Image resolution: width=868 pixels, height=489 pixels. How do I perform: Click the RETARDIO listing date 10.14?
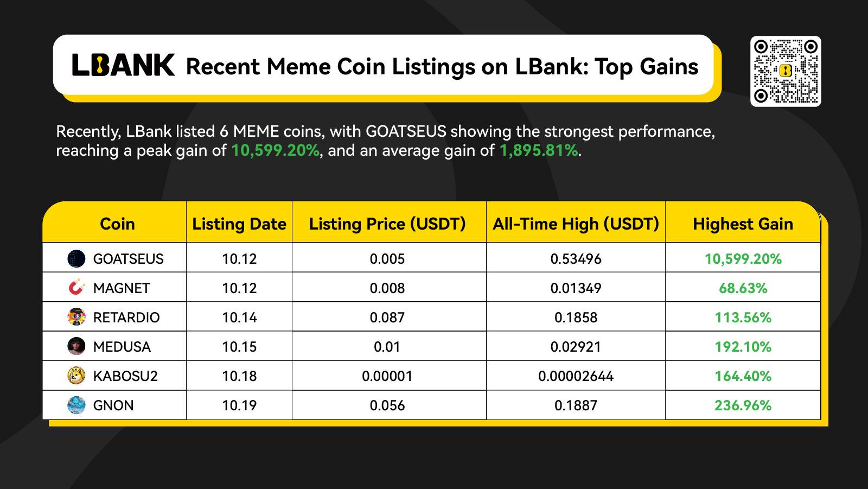coord(239,317)
